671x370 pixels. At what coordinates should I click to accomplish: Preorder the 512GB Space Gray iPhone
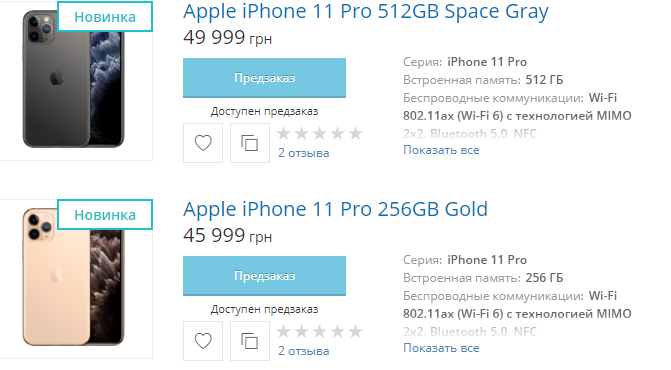(264, 78)
